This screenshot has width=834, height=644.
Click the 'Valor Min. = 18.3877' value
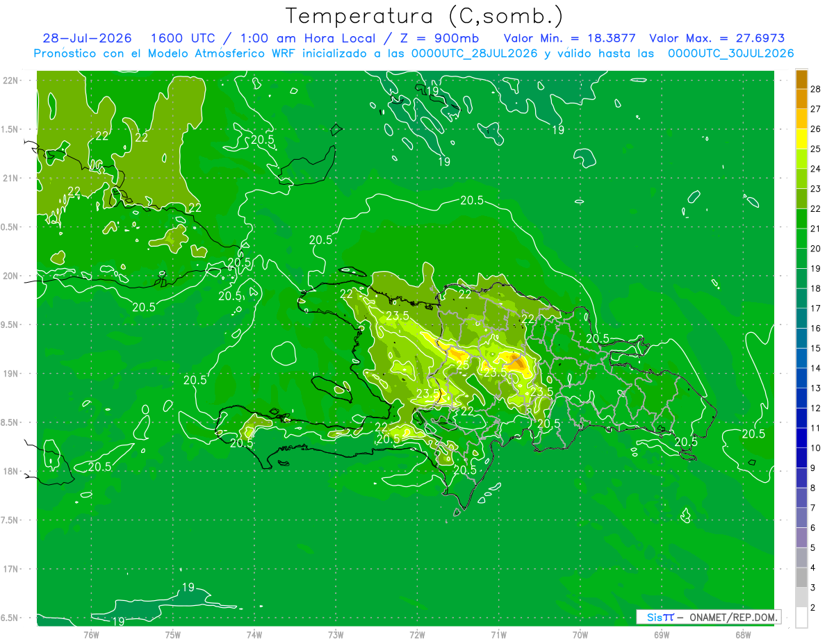tap(569, 38)
